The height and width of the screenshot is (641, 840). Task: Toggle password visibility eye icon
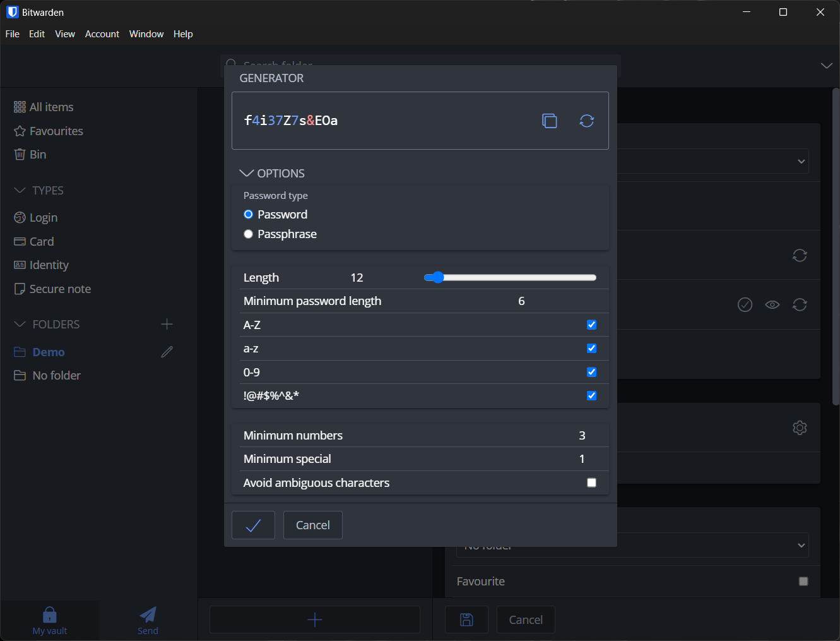772,304
